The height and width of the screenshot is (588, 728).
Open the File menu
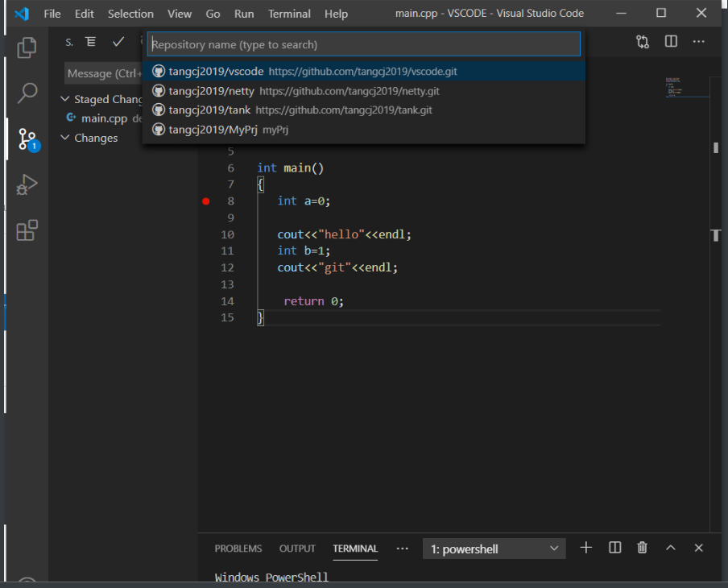tap(52, 14)
